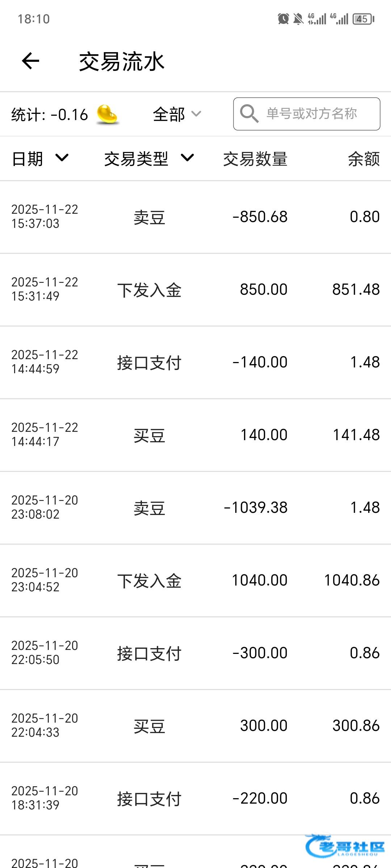
Task: Tap the 老哥社区 watermark logo
Action: pos(345,846)
